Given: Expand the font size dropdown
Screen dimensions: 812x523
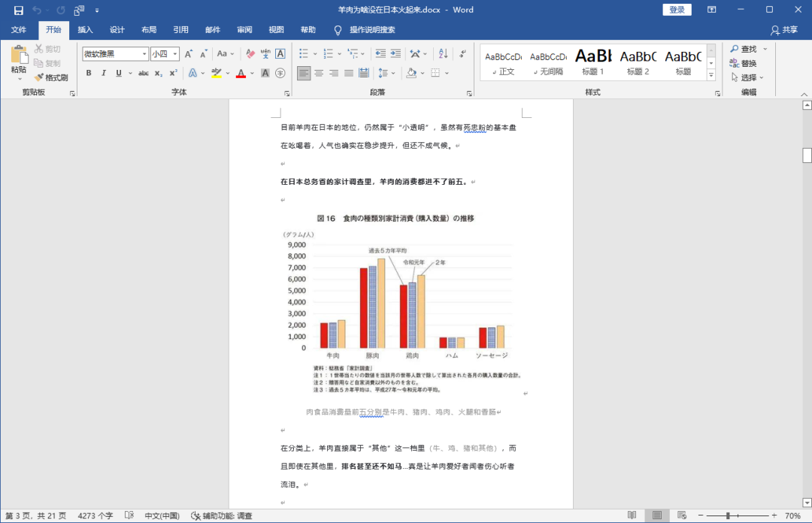Looking at the screenshot, I should tap(175, 54).
